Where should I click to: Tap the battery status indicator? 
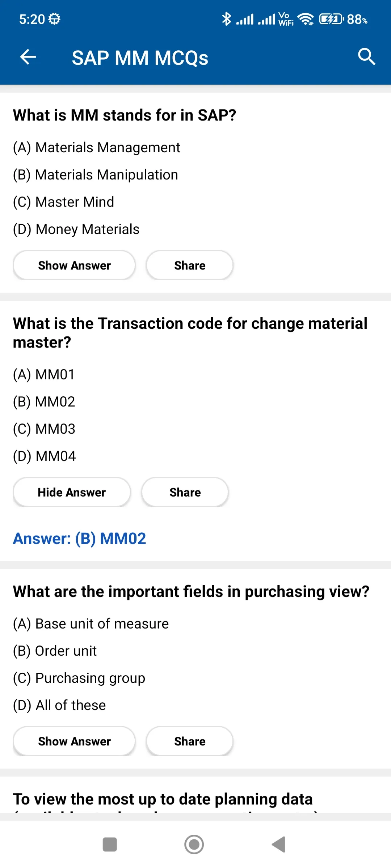tap(343, 19)
